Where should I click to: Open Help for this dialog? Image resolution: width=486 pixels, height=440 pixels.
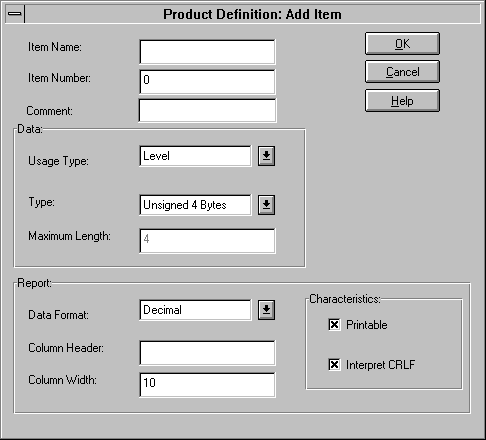coord(402,100)
